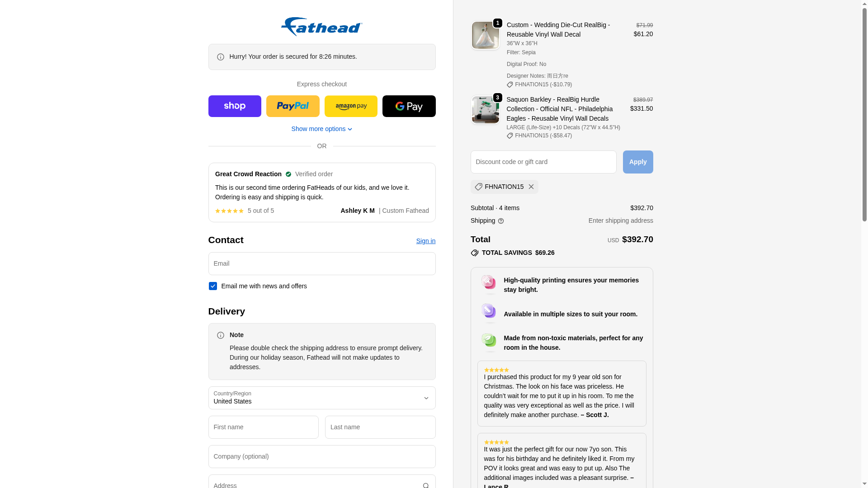Toggle Email me with news and offers
Viewport: 868px width, 488px height.
(x=213, y=286)
